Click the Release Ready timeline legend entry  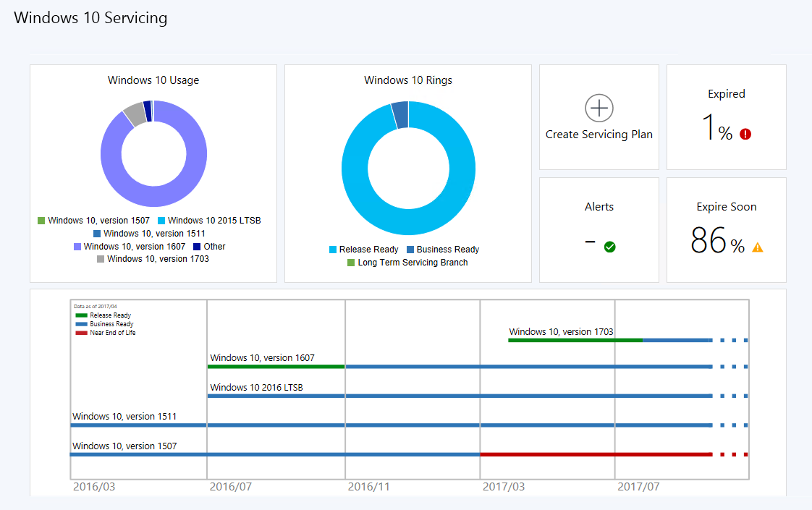pyautogui.click(x=103, y=315)
